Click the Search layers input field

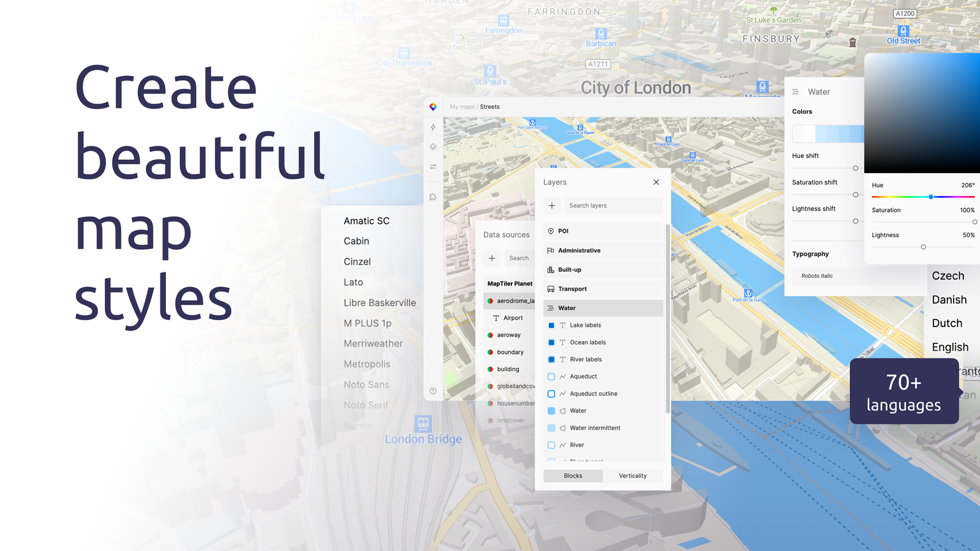[x=614, y=206]
